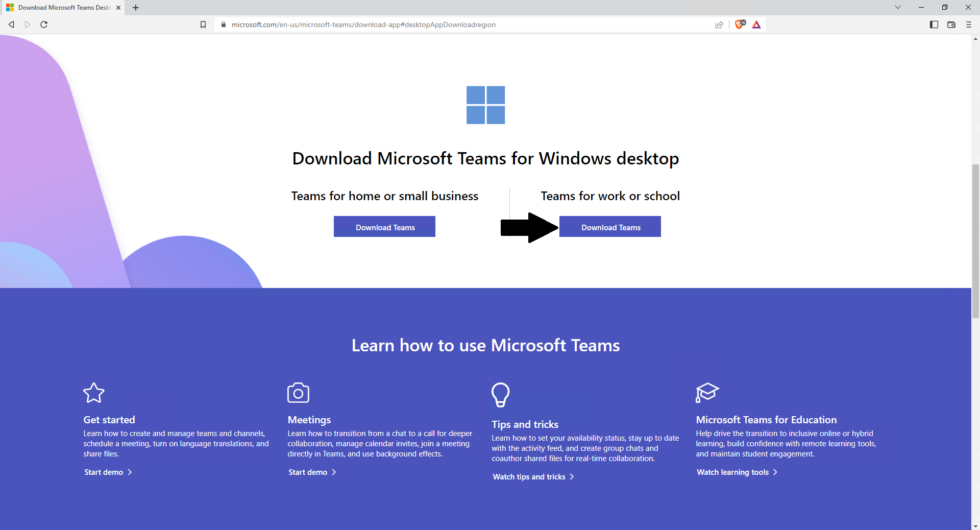Open the browser hamburger menu
Image resolution: width=980 pixels, height=530 pixels.
pos(969,25)
